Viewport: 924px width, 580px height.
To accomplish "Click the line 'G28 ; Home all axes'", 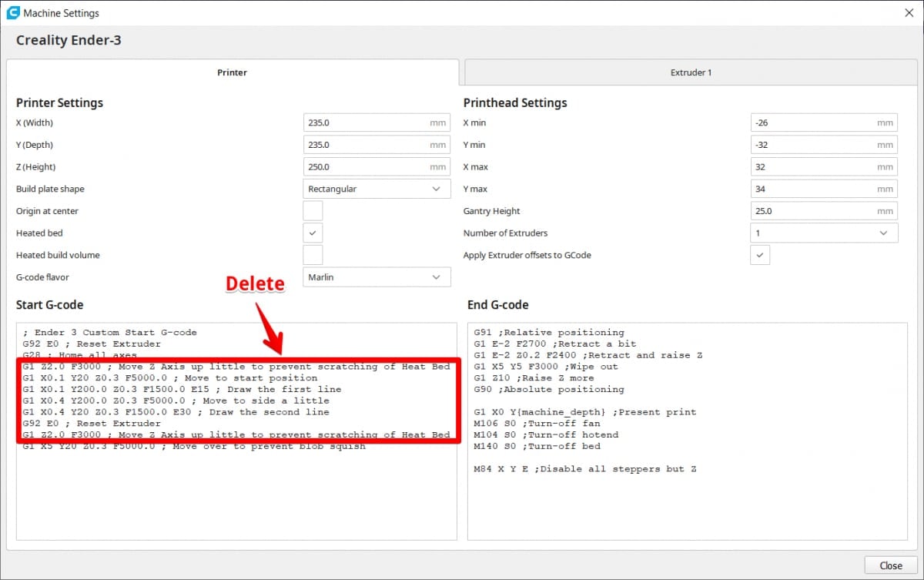I will click(80, 355).
